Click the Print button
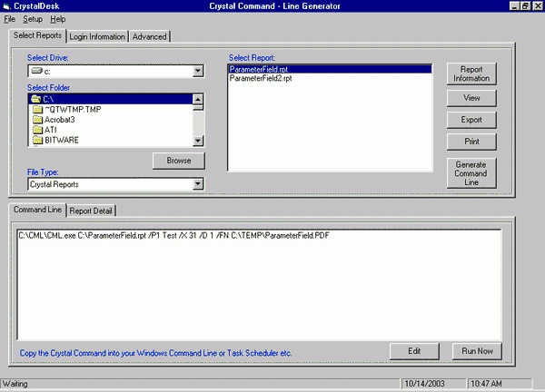The height and width of the screenshot is (392, 545). point(471,142)
